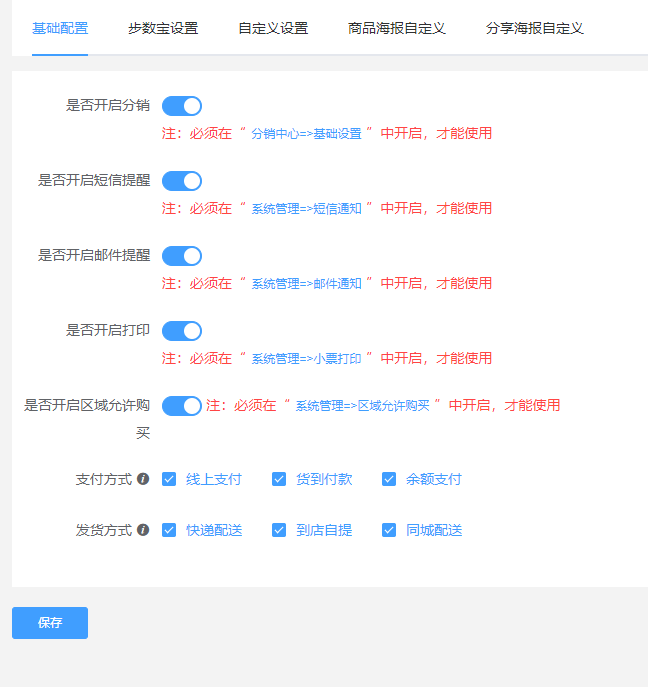Uncheck the 快递配送 checkbox
Viewport: 648px width, 687px height.
169,530
